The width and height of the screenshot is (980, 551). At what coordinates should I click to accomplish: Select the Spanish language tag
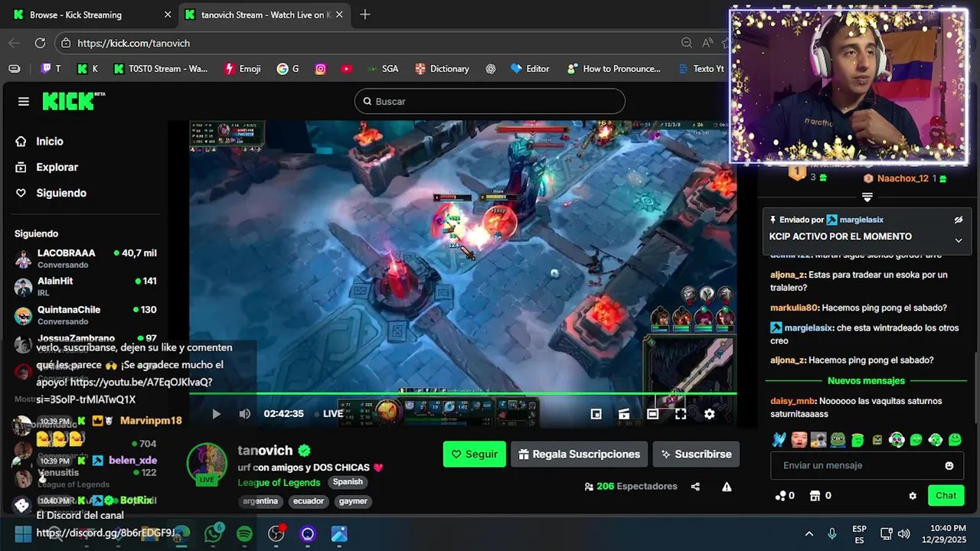pyautogui.click(x=348, y=482)
